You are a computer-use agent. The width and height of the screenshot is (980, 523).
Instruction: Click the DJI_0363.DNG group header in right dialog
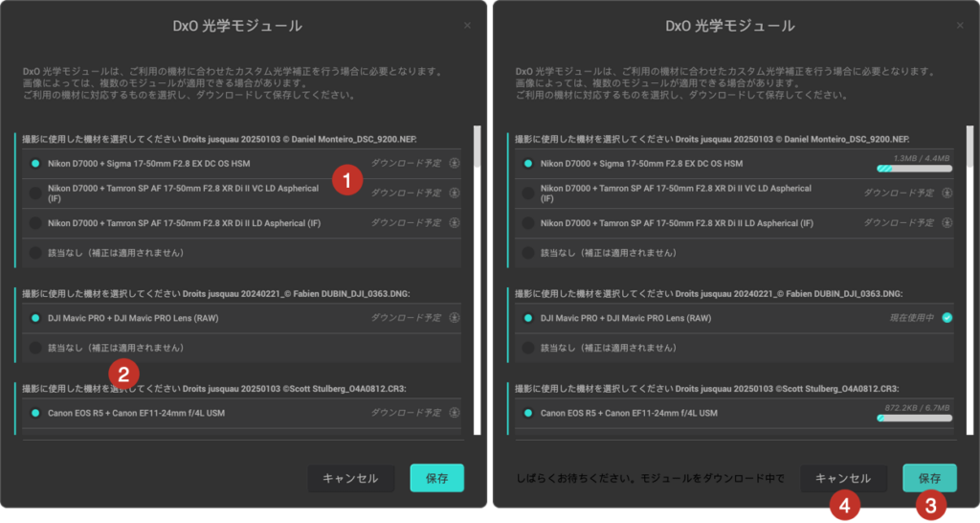709,293
